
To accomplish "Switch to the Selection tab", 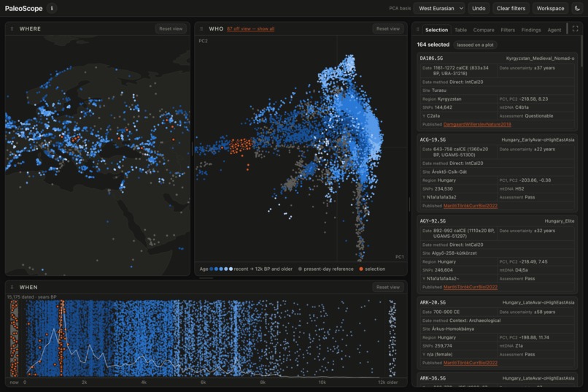I will [436, 30].
